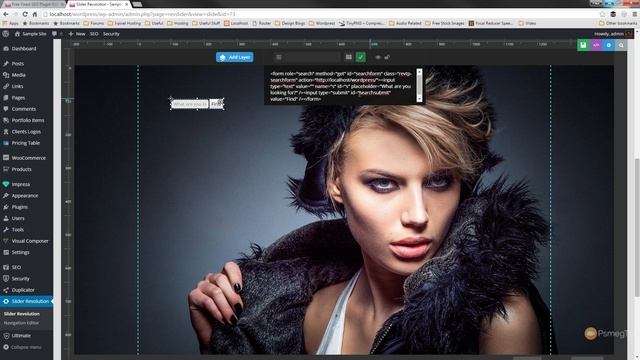Click the grid template icon in layer toolbar
This screenshot has width=640, height=360.
(349, 57)
